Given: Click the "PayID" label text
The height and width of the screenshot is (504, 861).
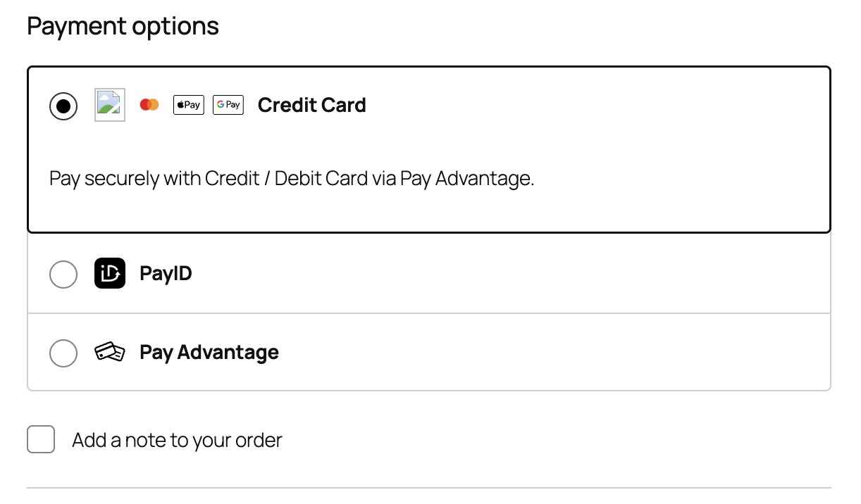Looking at the screenshot, I should pos(166,273).
